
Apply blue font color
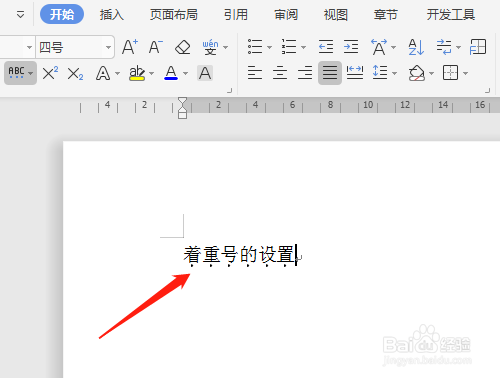point(171,73)
